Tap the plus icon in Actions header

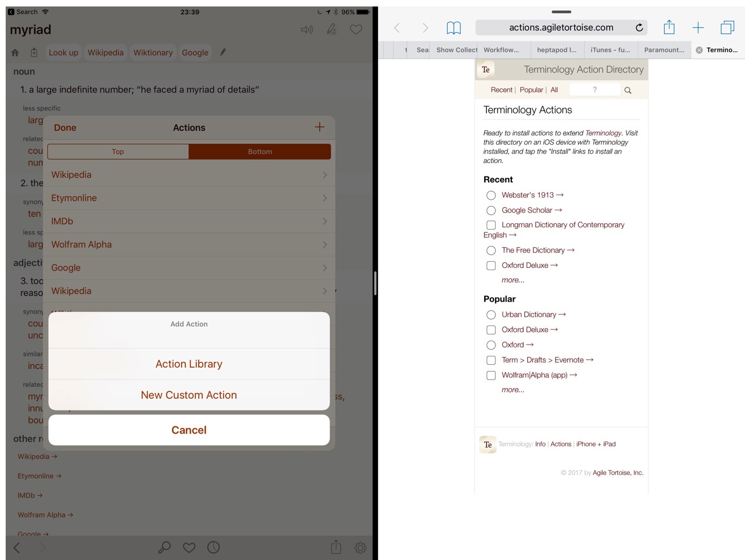tap(319, 127)
